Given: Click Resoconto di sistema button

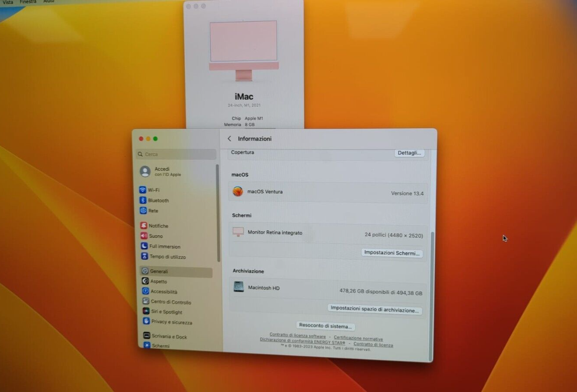Looking at the screenshot, I should [x=325, y=326].
